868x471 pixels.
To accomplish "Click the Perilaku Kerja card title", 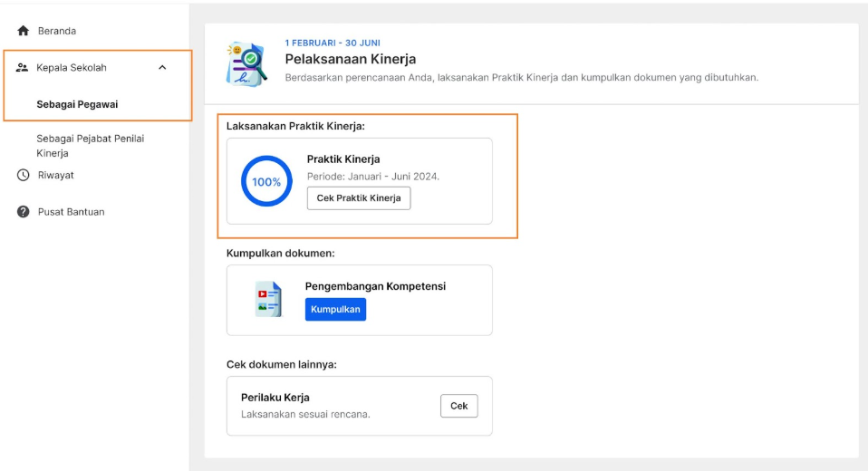I will pyautogui.click(x=275, y=398).
